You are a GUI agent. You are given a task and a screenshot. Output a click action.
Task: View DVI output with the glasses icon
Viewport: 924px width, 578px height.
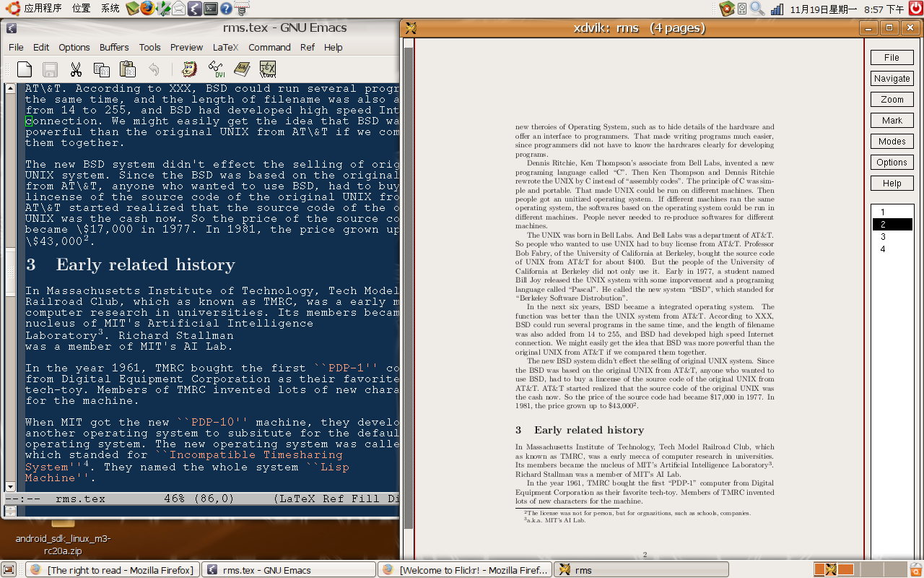216,69
